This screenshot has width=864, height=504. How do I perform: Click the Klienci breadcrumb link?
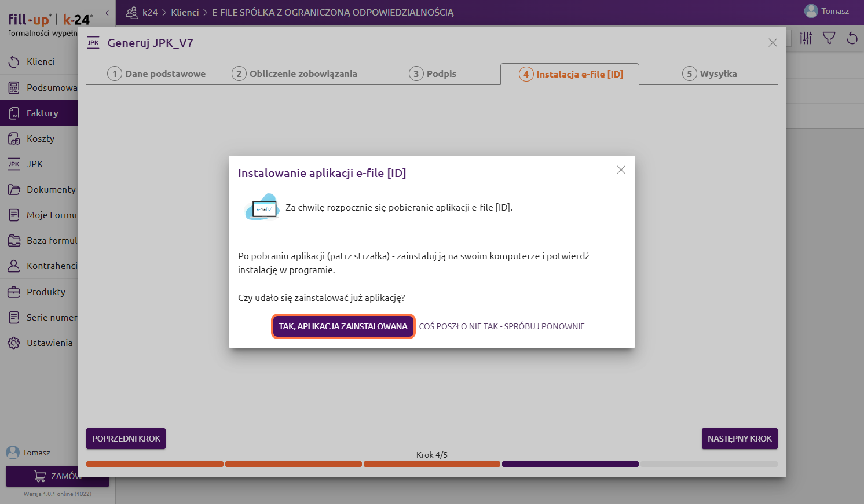coord(185,13)
